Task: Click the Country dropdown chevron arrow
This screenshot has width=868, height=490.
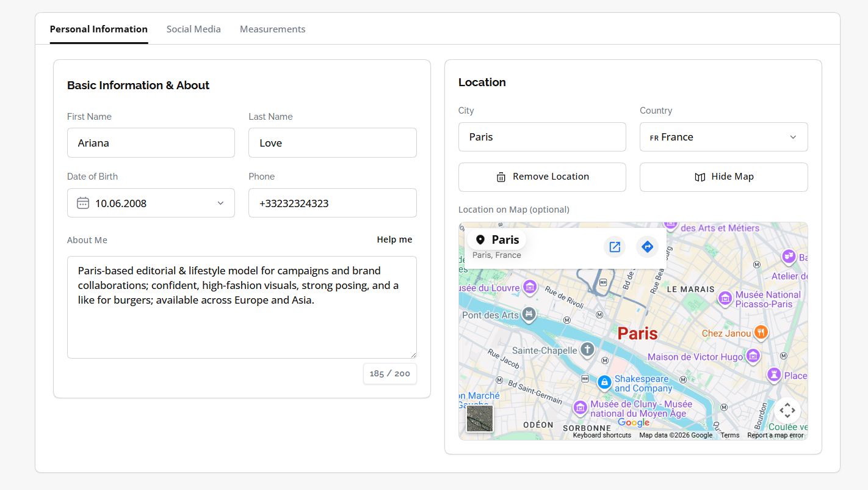Action: click(794, 137)
